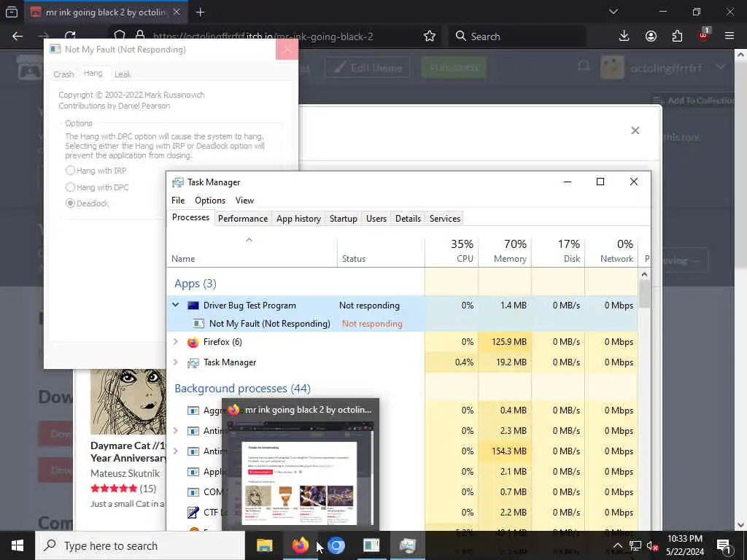Click the Not My Fault taskbar icon

[371, 545]
